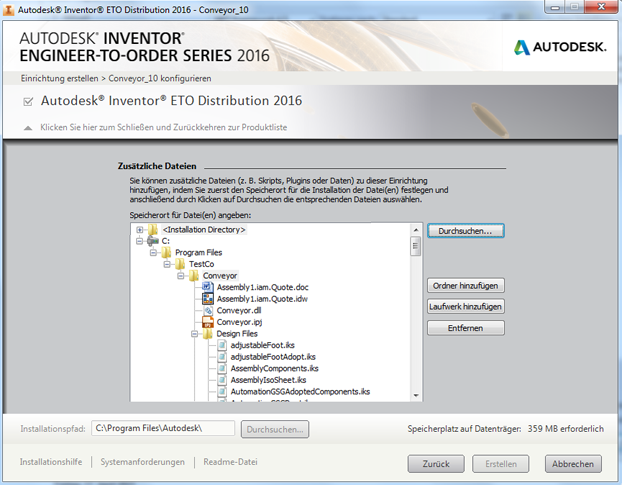Click the file icon beside adjustableFootAdopt.iks
622x485 pixels.
tap(222, 357)
